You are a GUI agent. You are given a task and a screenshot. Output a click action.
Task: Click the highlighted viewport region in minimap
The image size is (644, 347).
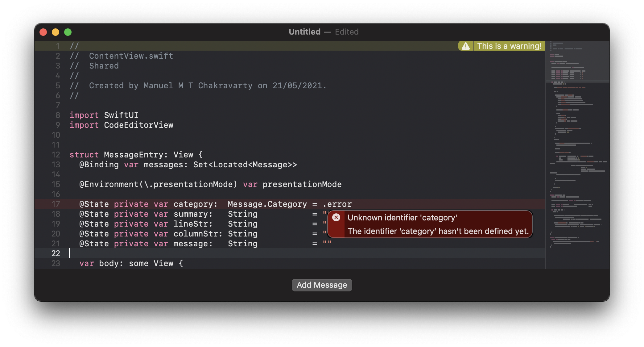point(577,61)
